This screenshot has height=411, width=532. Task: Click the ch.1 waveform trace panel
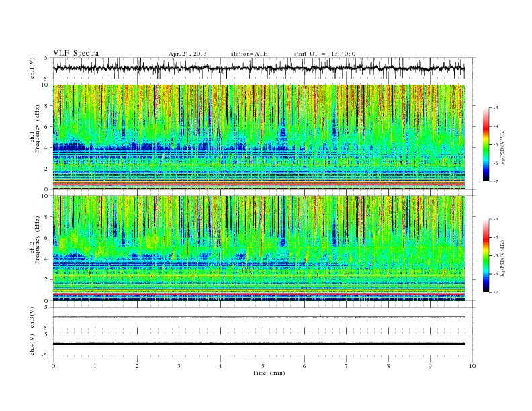tap(264, 68)
